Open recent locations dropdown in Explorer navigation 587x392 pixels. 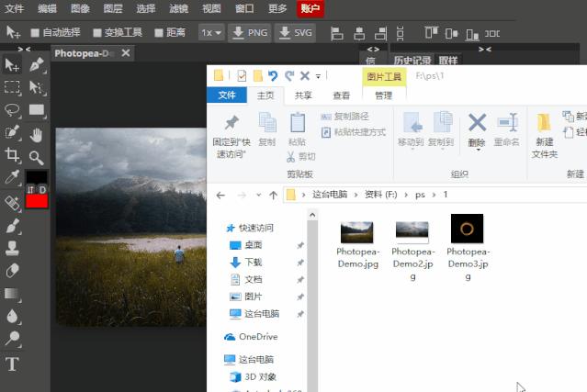(x=258, y=195)
